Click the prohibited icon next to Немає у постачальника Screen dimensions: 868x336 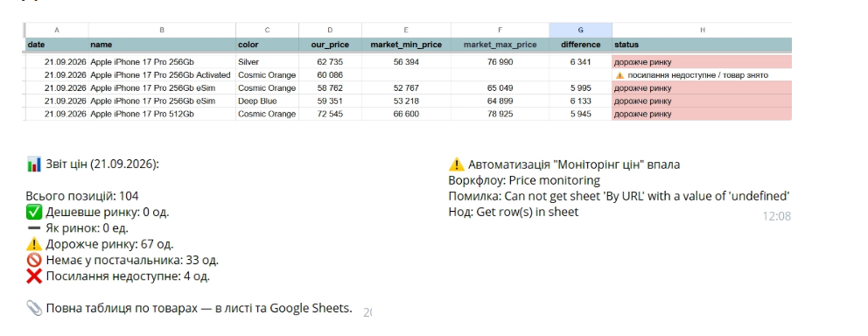[x=34, y=260]
